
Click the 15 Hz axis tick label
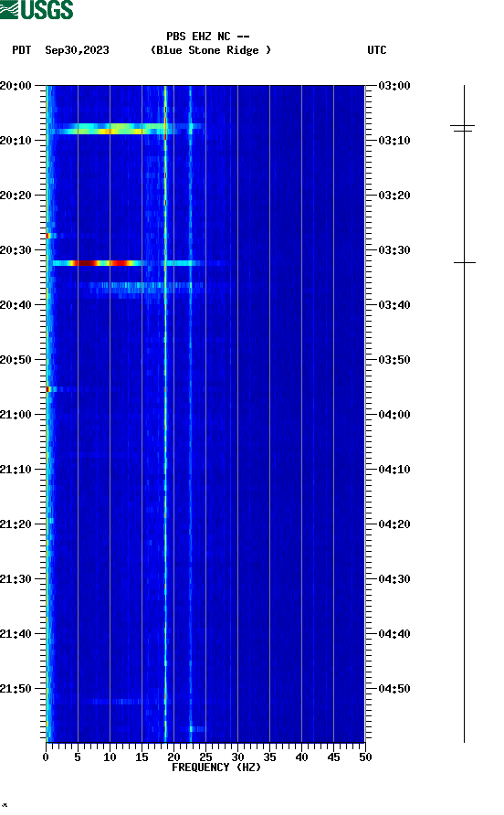click(x=142, y=757)
